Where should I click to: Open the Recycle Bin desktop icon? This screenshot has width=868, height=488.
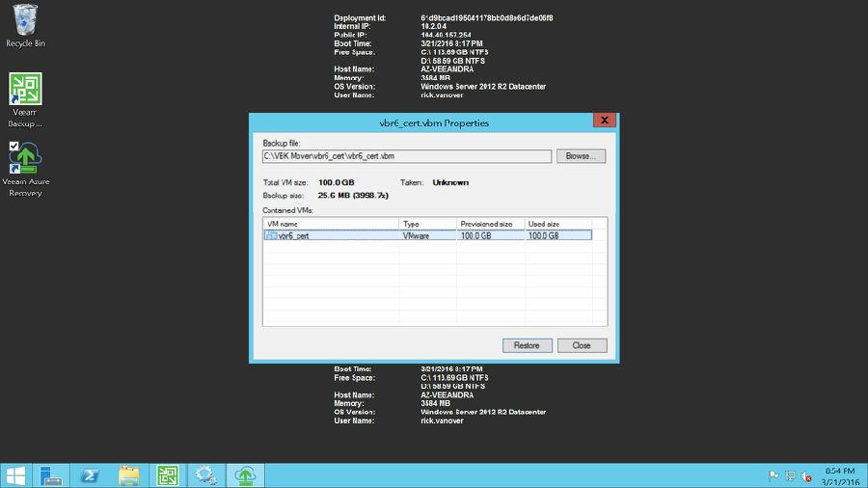click(x=25, y=25)
